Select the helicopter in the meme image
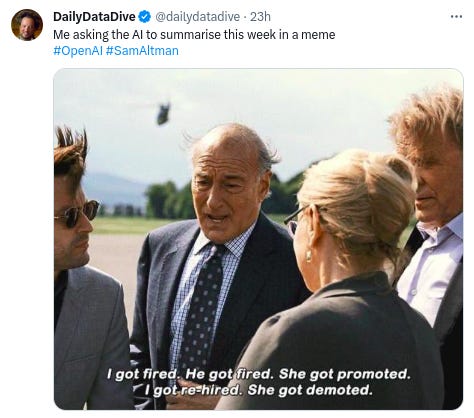474x418 pixels. (163, 113)
